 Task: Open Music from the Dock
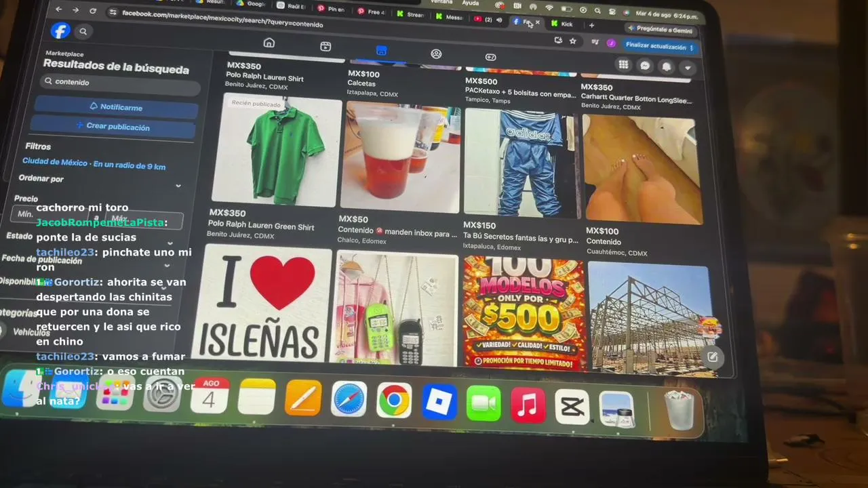click(528, 406)
